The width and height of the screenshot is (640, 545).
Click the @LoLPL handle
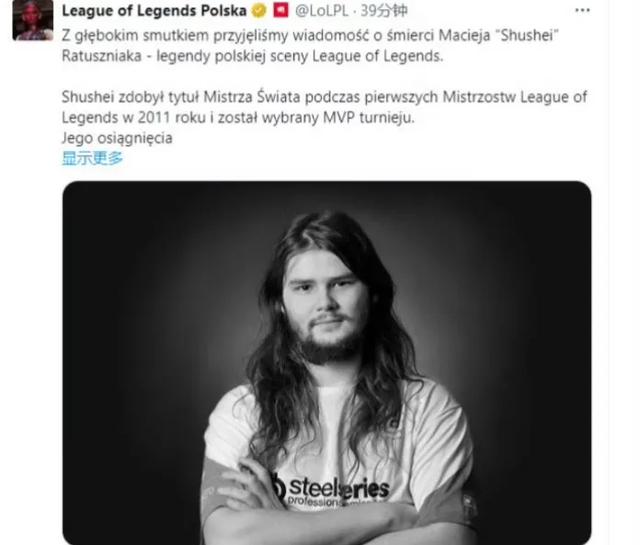(322, 11)
